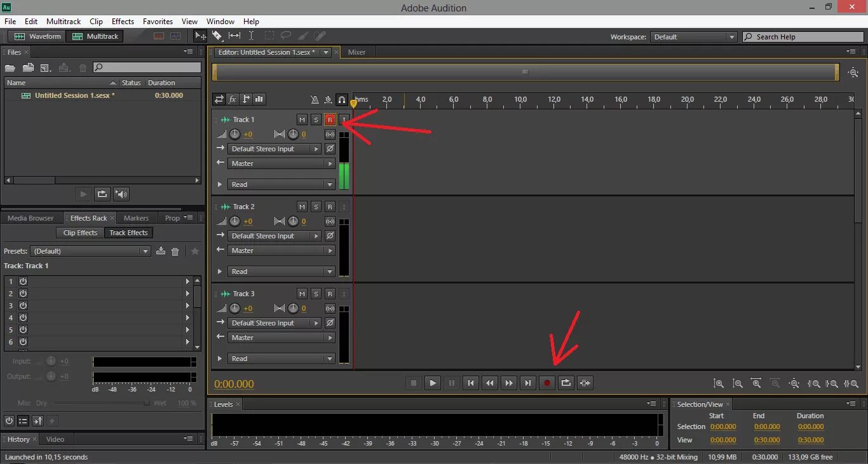Open Track 1 Master output dropdown
The width and height of the screenshot is (868, 464).
point(281,163)
